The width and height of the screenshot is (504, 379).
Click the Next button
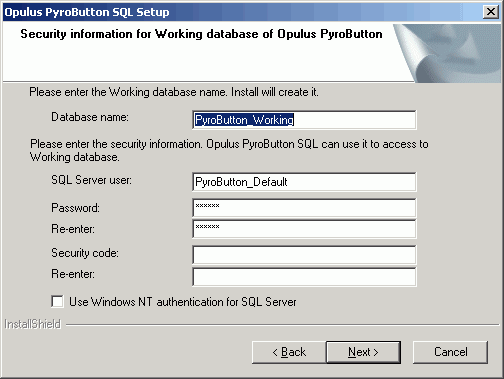[363, 352]
